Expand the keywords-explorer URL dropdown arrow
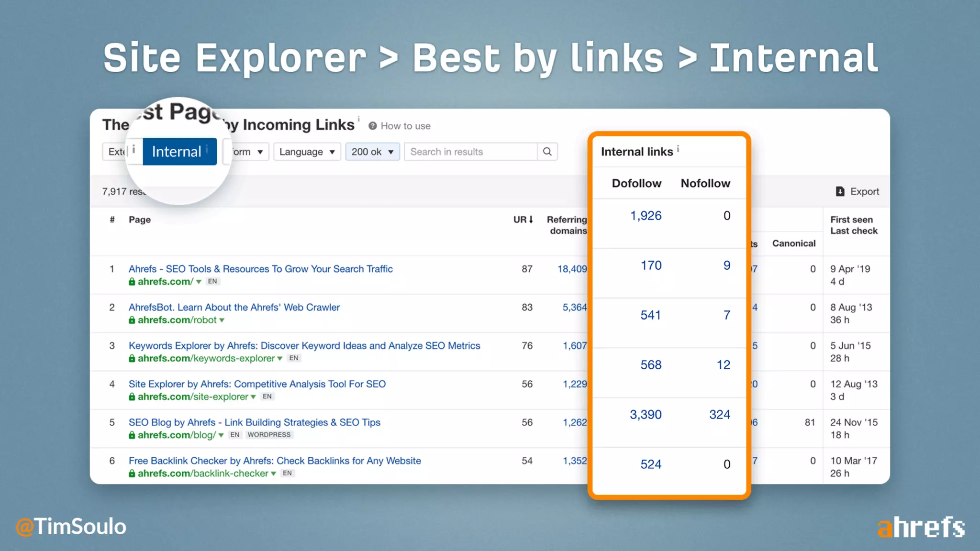Screen dimensions: 980x551 (280, 359)
